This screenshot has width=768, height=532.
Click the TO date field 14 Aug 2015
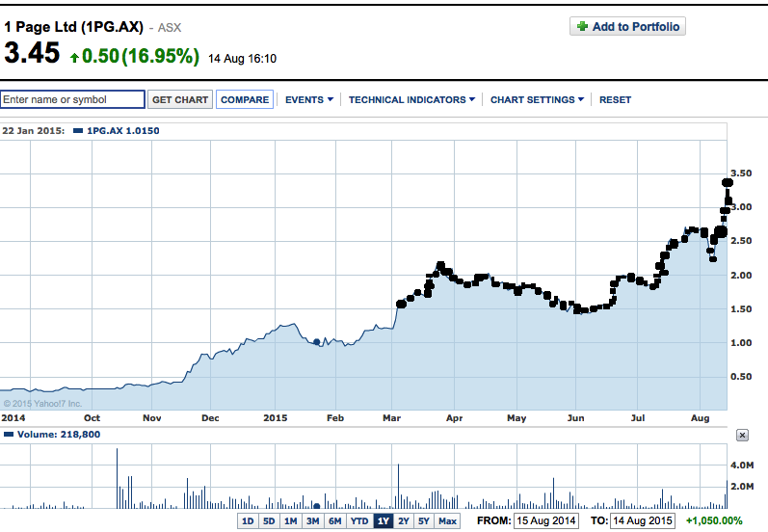coord(642,520)
